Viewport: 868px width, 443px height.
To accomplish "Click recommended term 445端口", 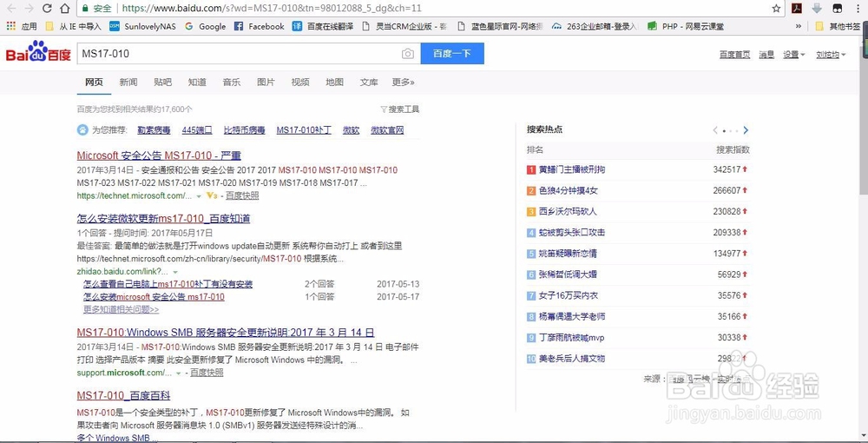I will (x=197, y=130).
